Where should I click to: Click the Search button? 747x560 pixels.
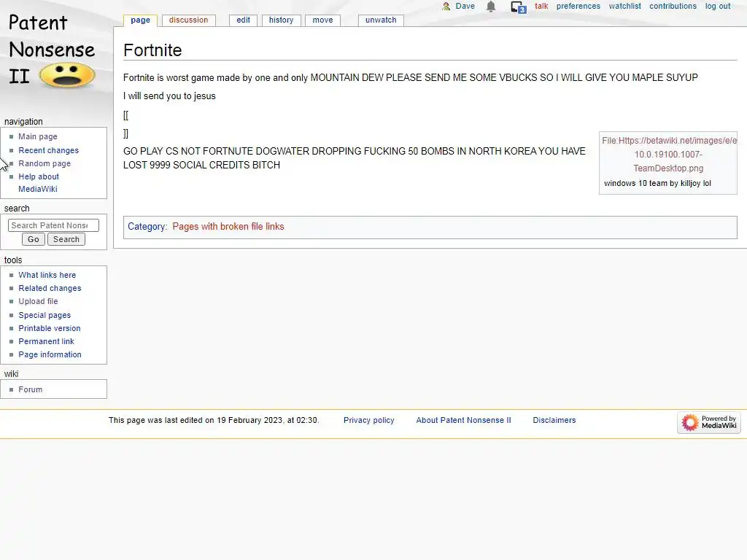click(66, 239)
